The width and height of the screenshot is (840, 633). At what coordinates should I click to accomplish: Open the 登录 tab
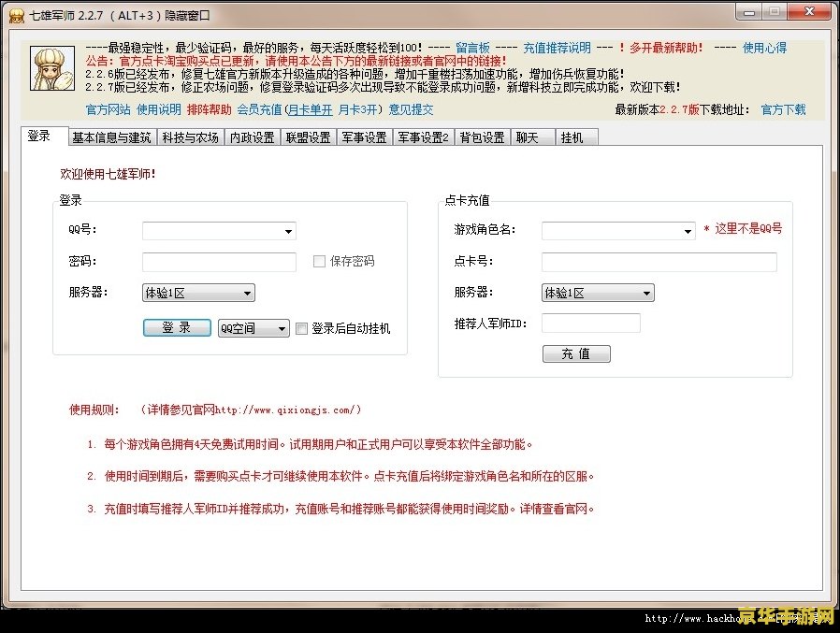[45, 136]
